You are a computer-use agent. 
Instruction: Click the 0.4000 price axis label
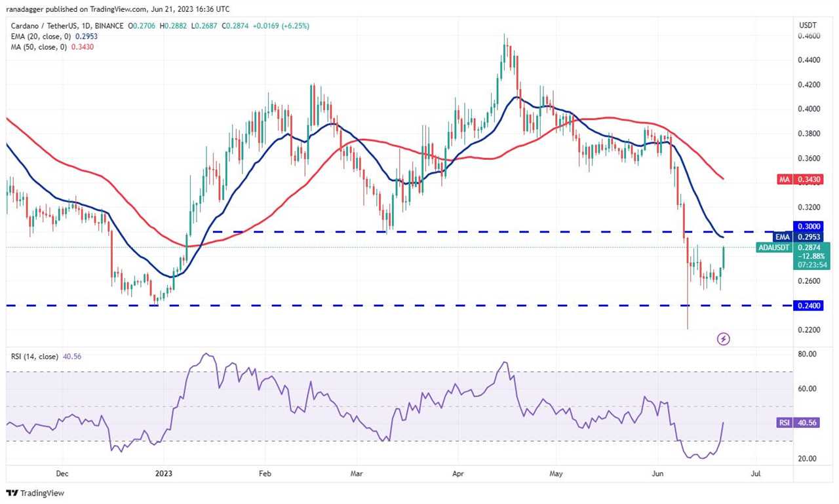[x=810, y=109]
